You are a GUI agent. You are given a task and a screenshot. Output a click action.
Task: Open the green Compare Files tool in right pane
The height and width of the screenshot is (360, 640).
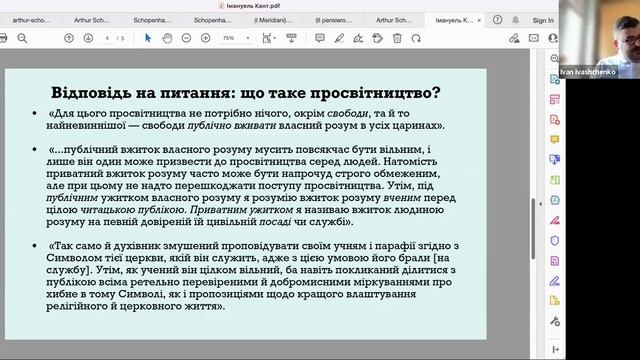(554, 180)
